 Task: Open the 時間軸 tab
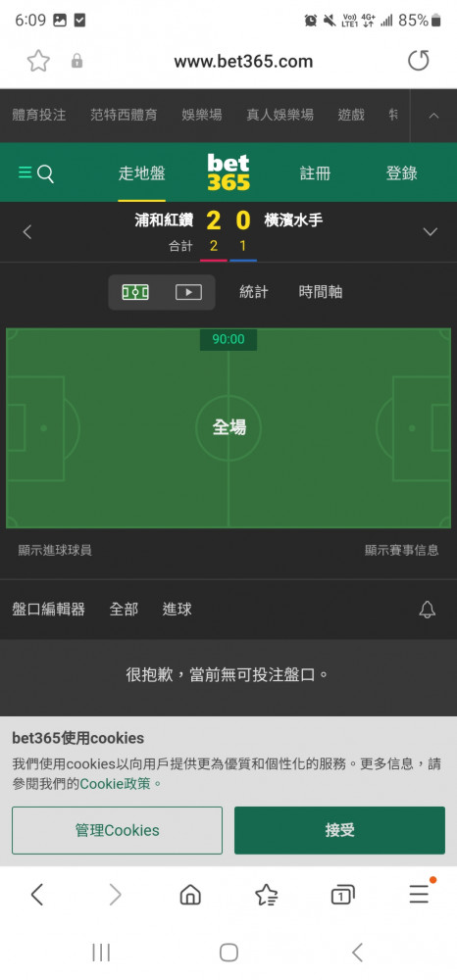coord(320,292)
